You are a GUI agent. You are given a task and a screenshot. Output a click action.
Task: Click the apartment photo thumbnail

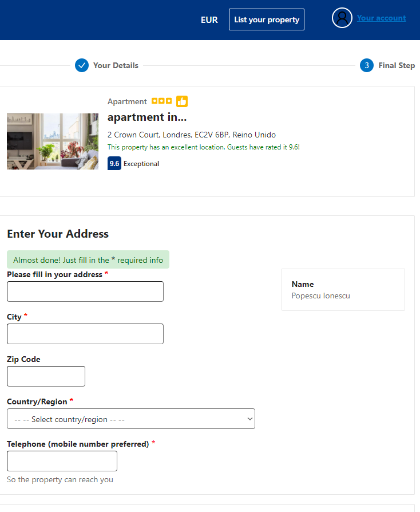tap(53, 141)
